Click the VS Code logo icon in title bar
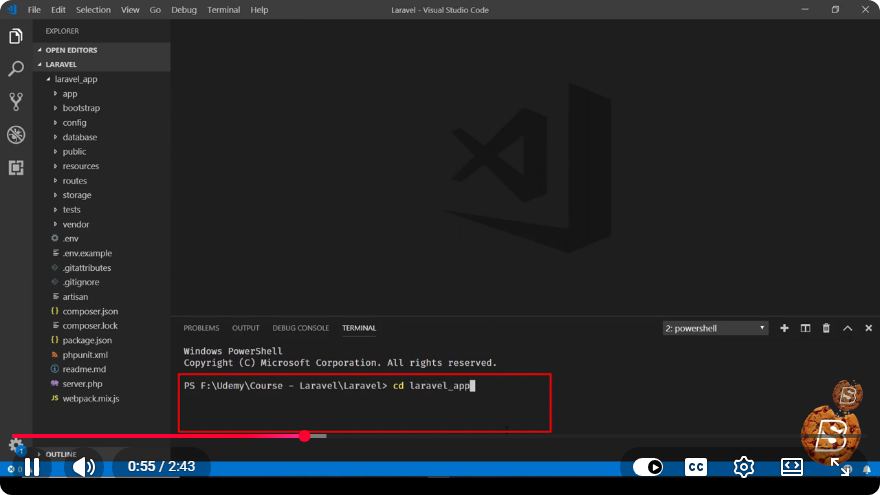 click(12, 10)
